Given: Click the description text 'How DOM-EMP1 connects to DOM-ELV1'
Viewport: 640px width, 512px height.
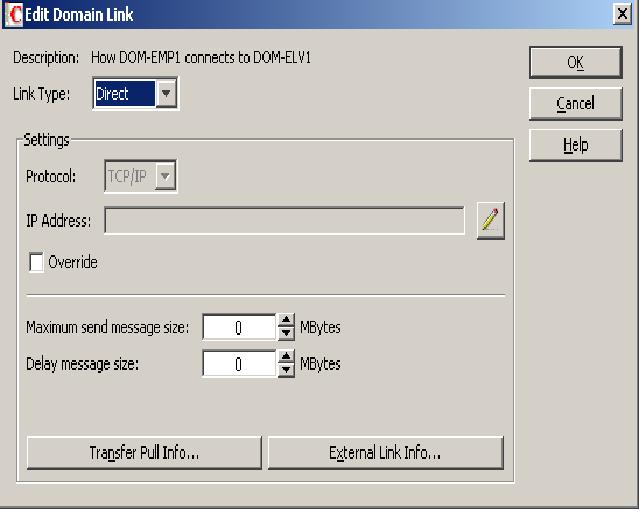Looking at the screenshot, I should pos(201,58).
